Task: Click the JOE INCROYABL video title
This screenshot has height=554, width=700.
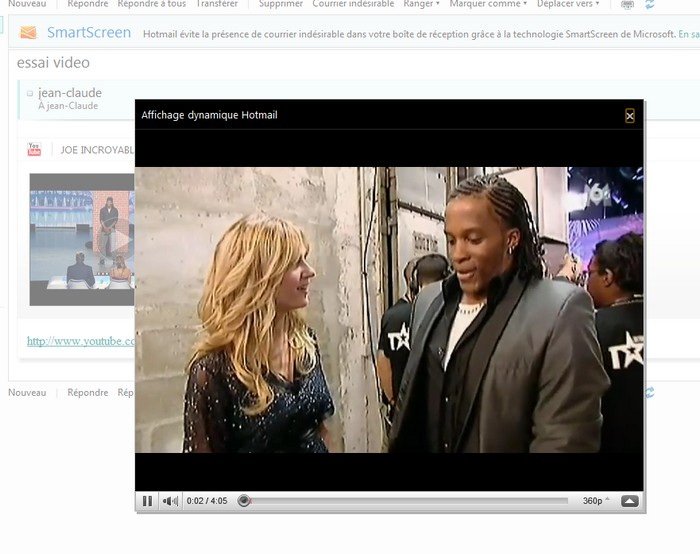Action: (x=97, y=150)
